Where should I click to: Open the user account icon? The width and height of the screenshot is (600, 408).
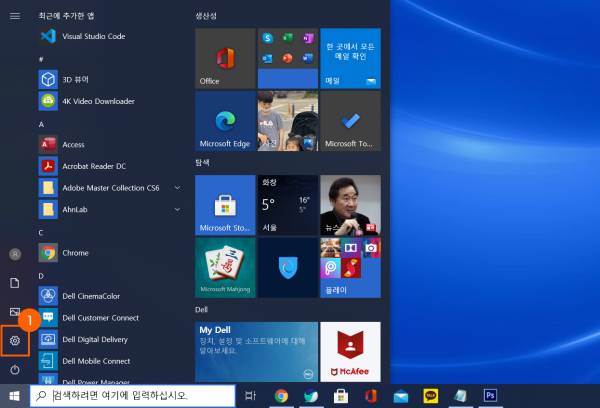(15, 254)
